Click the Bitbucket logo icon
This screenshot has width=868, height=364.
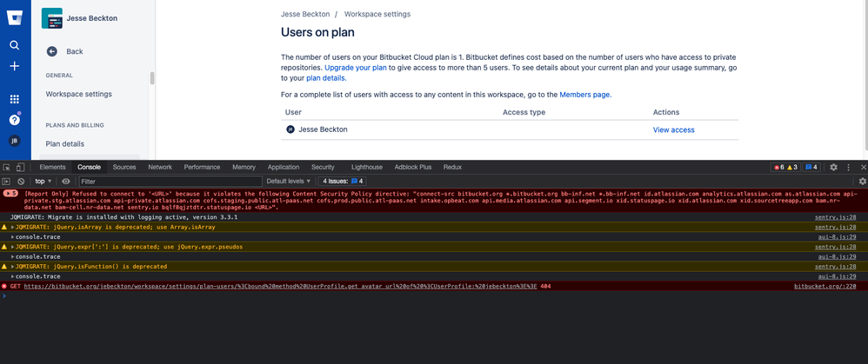pyautogui.click(x=15, y=17)
